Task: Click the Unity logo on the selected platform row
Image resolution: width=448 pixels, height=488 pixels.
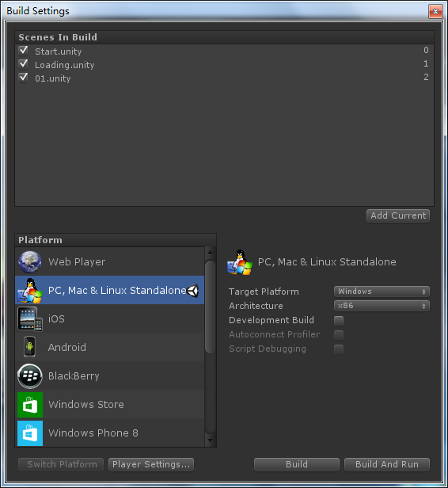Action: pos(193,291)
